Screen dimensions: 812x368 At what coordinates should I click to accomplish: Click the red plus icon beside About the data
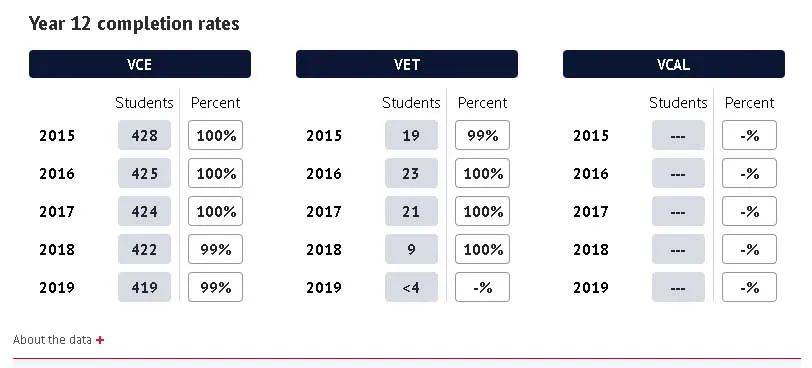click(100, 340)
